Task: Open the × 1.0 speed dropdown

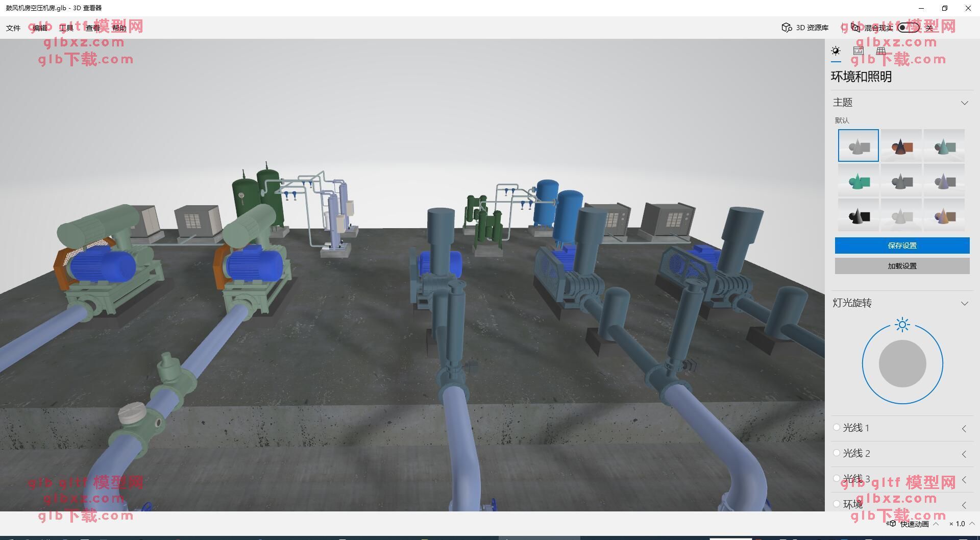Action: 962,524
